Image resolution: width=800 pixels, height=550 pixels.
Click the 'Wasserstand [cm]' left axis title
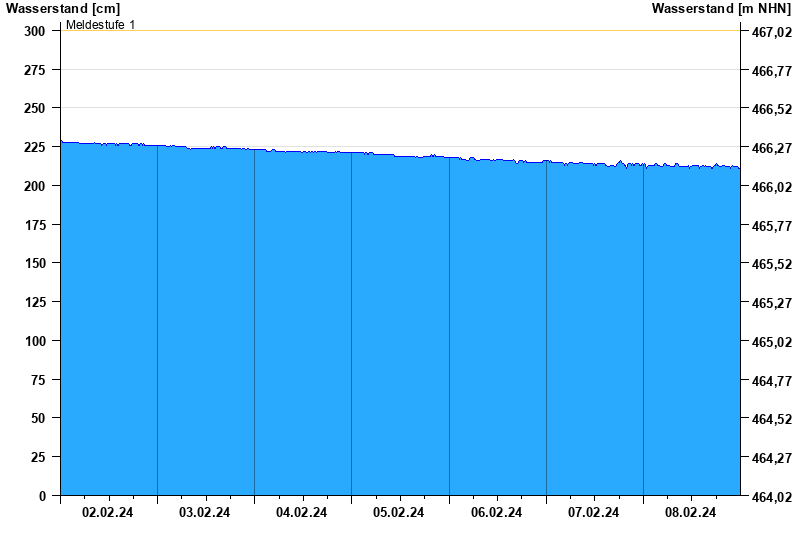click(x=62, y=9)
